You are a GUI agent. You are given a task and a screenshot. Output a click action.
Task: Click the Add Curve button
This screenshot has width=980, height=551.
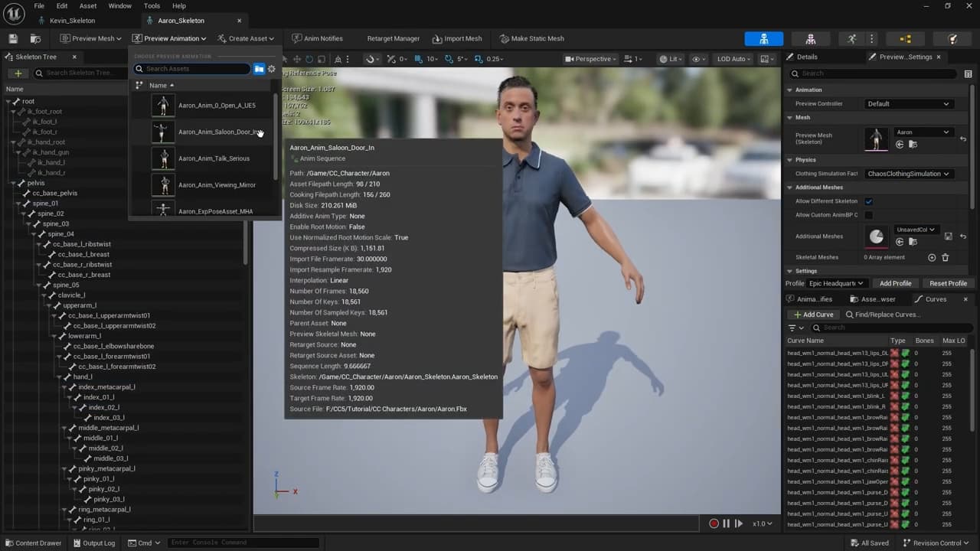coord(813,314)
